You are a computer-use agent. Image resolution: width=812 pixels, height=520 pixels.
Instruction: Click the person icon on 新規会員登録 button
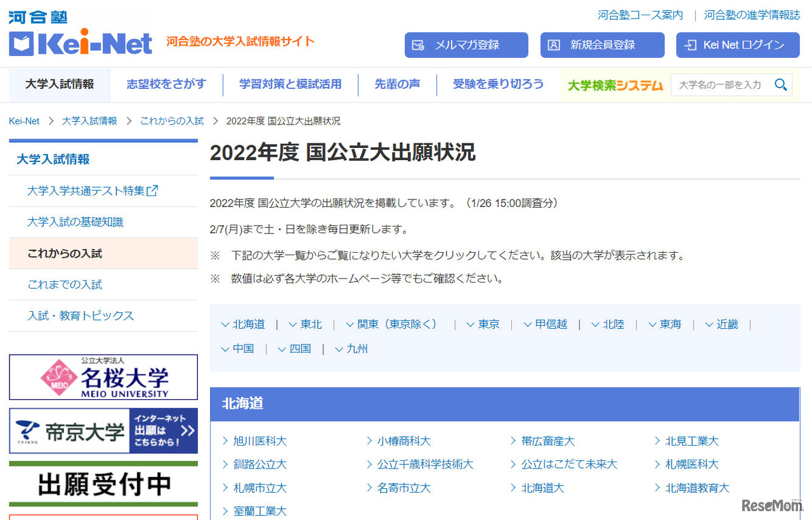pos(554,45)
